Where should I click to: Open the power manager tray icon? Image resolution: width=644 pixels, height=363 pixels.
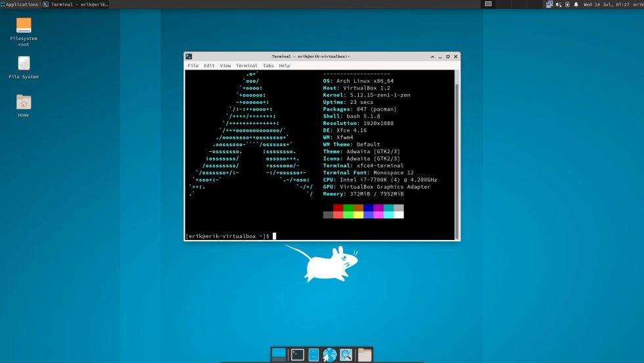[567, 5]
